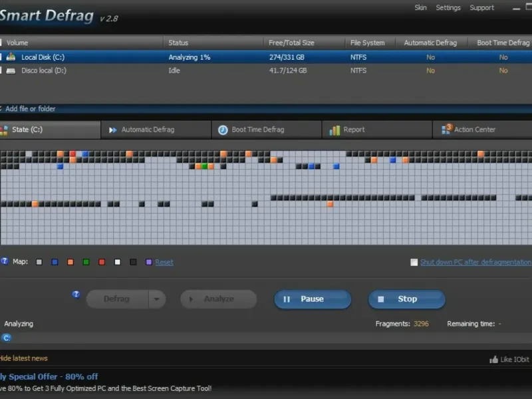Pause the analysis
The image size is (532, 399).
(313, 299)
